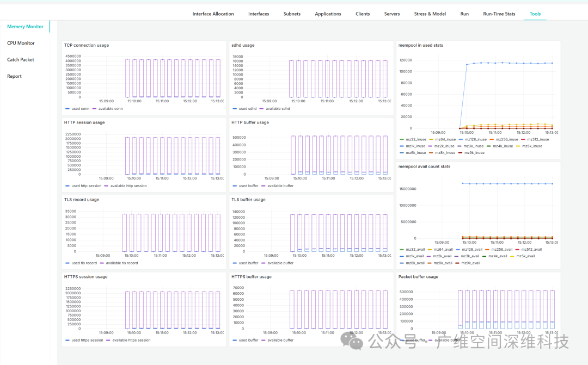This screenshot has width=588, height=365.
Task: Toggle the mz32_avail legend series
Action: click(x=412, y=250)
